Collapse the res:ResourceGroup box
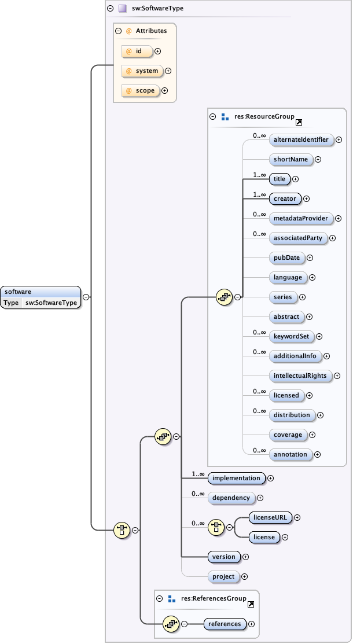353x644 pixels. coord(213,116)
